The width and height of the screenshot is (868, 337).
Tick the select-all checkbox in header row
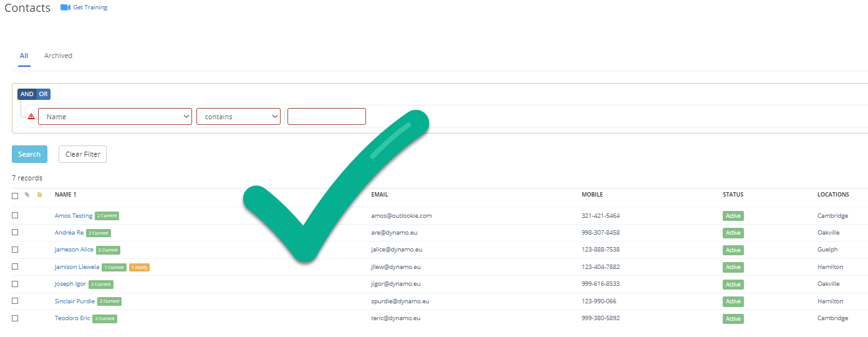pyautogui.click(x=15, y=195)
